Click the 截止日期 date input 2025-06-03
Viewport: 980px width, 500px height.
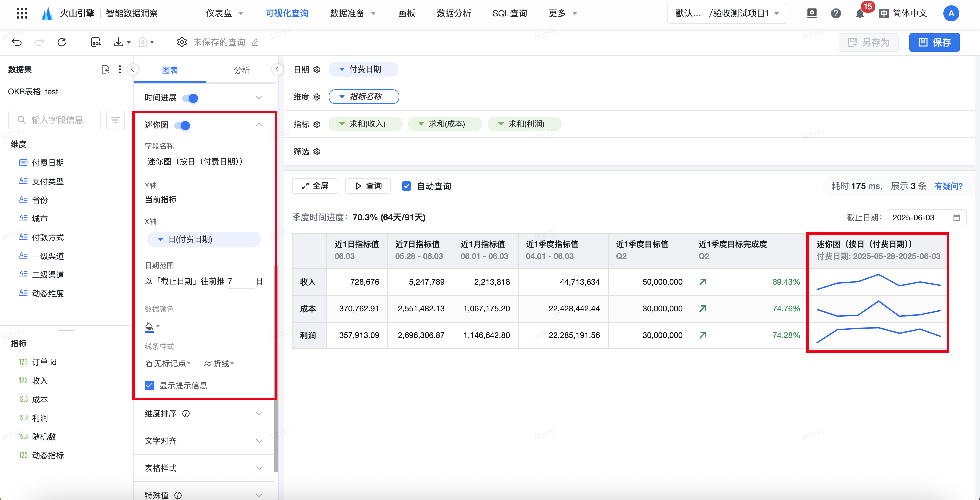click(926, 217)
